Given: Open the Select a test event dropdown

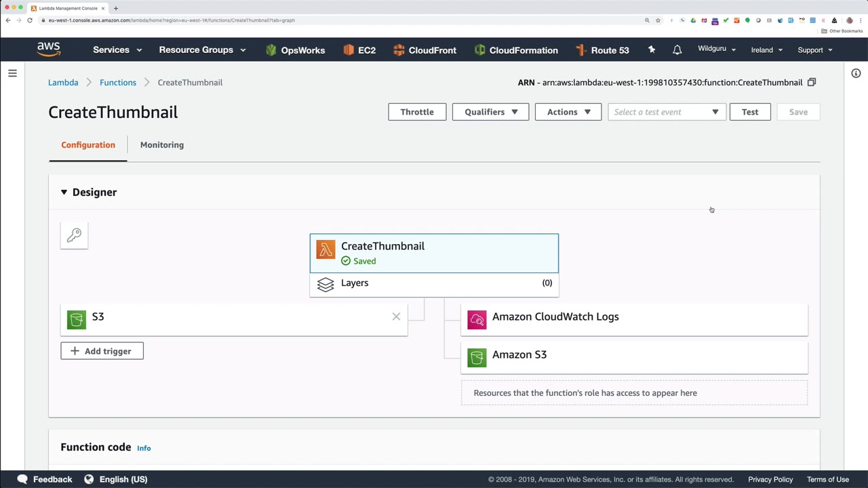Looking at the screenshot, I should tap(667, 112).
